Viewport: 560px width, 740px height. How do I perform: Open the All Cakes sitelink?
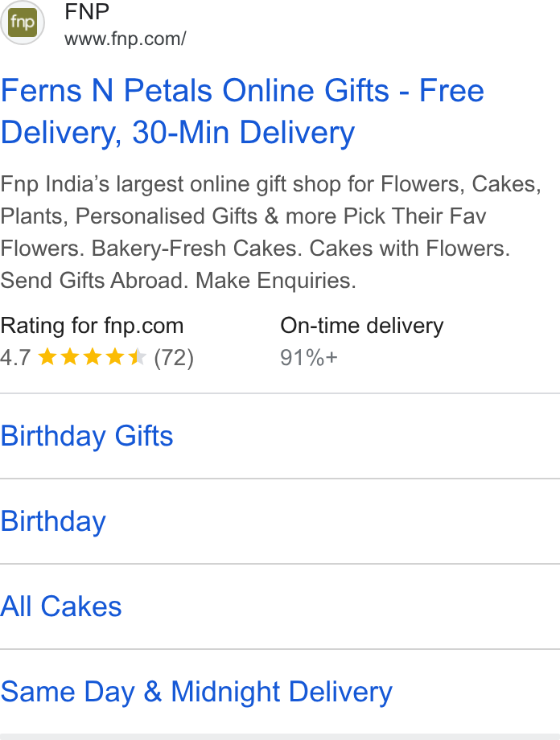[x=61, y=606]
